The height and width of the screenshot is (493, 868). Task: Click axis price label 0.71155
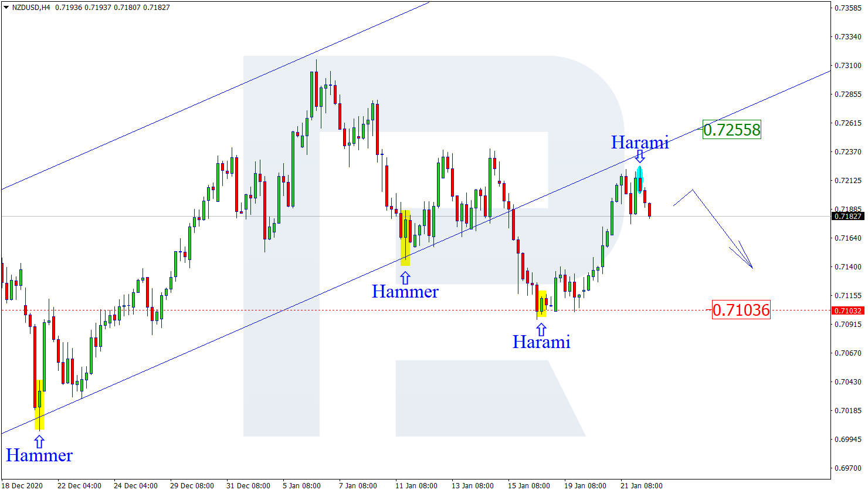[x=848, y=296]
